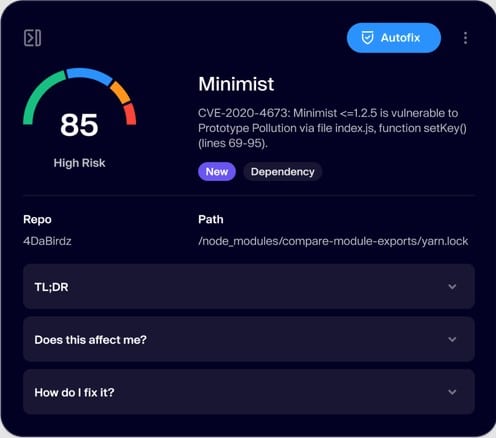Expand the Does this affect me chevron

coord(452,339)
